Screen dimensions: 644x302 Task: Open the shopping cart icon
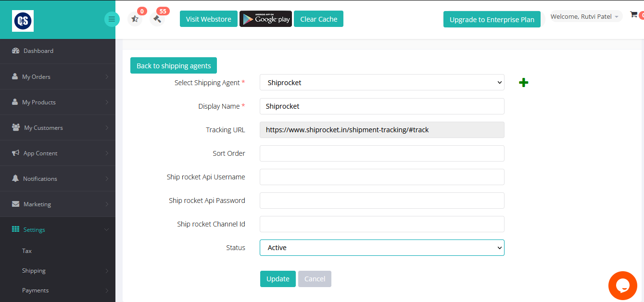pos(633,15)
